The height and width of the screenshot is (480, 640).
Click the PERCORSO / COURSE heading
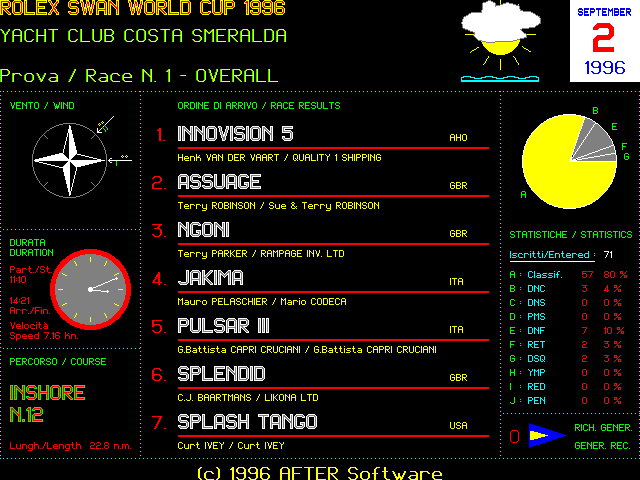pyautogui.click(x=58, y=362)
